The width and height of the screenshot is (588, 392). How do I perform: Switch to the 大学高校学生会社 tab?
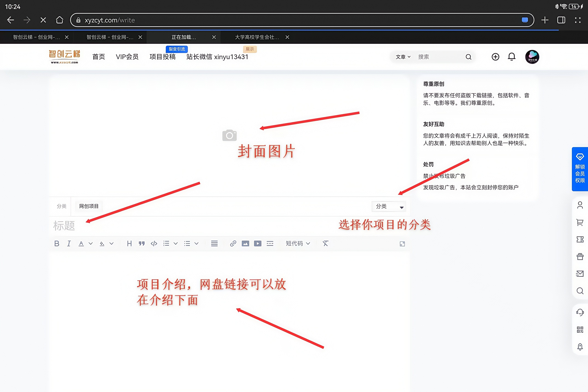pyautogui.click(x=256, y=37)
